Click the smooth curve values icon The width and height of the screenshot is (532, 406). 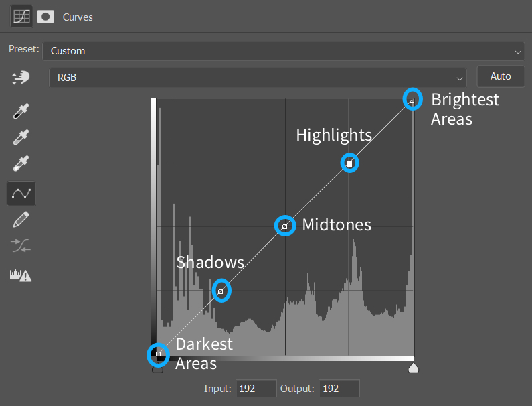coord(21,246)
